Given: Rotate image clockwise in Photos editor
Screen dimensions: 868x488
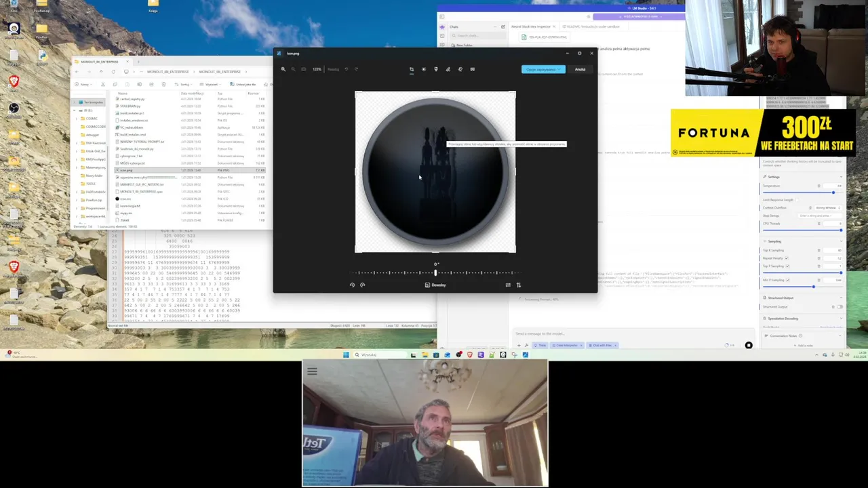Looking at the screenshot, I should pos(362,285).
